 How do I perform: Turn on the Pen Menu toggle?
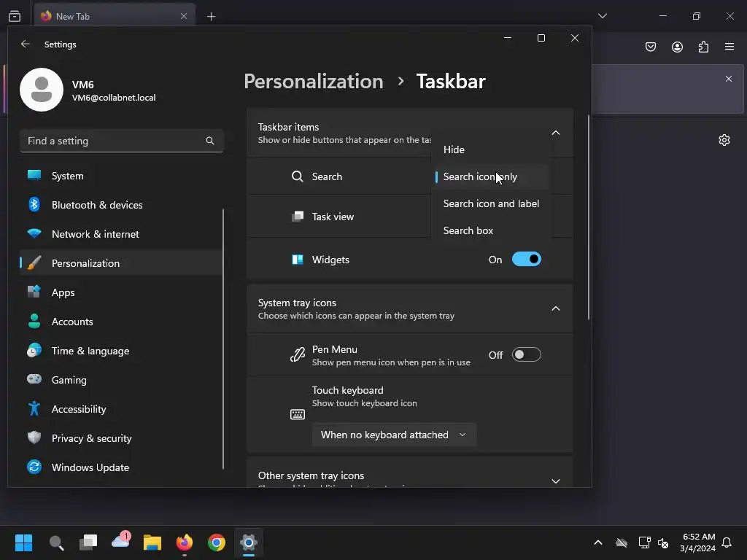527,355
